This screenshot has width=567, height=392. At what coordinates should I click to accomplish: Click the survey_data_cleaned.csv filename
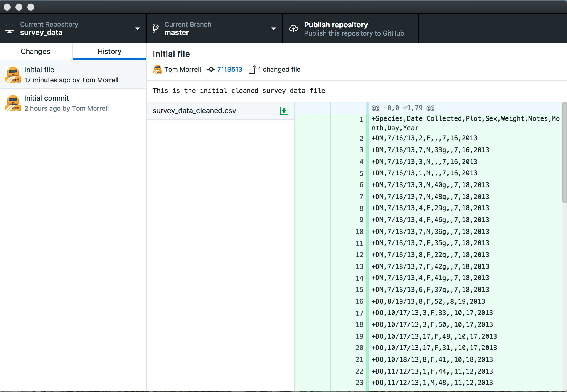(x=194, y=111)
